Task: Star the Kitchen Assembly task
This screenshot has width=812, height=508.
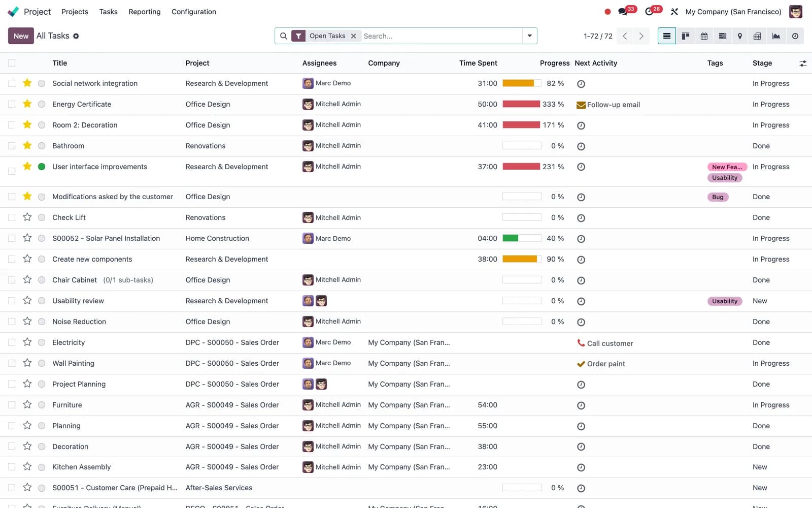Action: [x=27, y=466]
